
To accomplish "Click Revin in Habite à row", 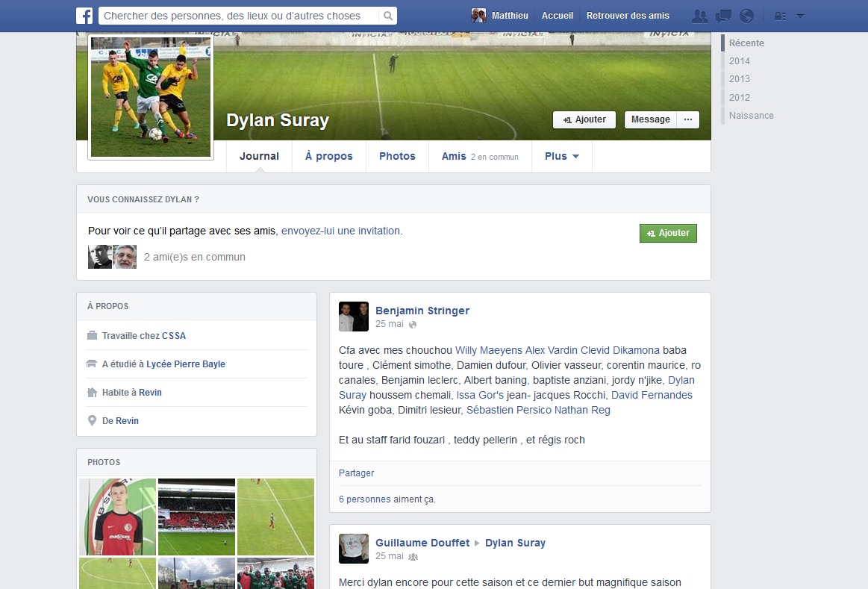I will point(150,392).
